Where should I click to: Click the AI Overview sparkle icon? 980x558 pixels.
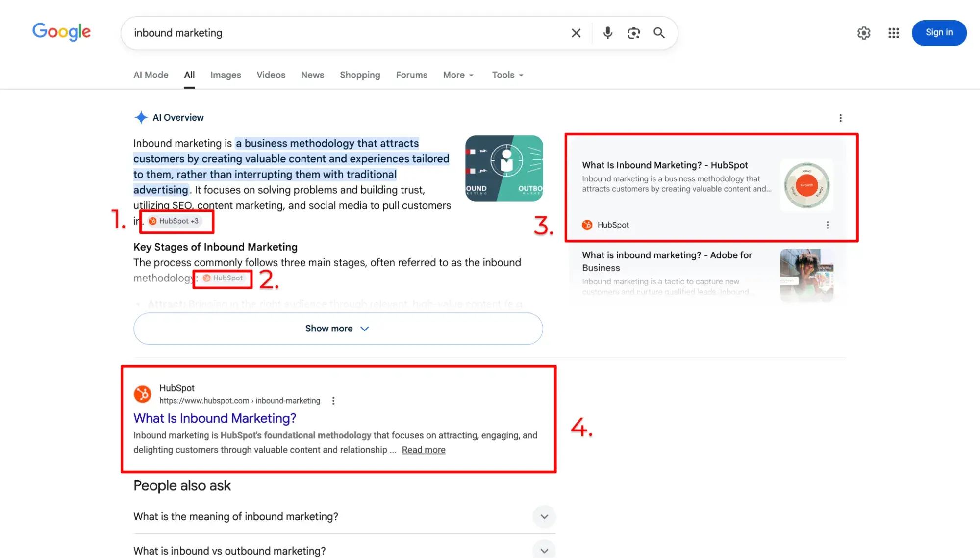(x=141, y=117)
